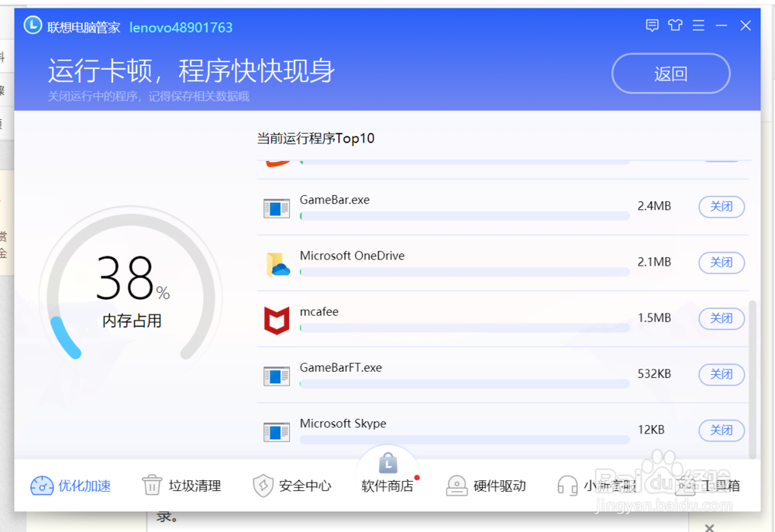
Task: Click the GameBar.exe program icon
Action: pyautogui.click(x=277, y=208)
